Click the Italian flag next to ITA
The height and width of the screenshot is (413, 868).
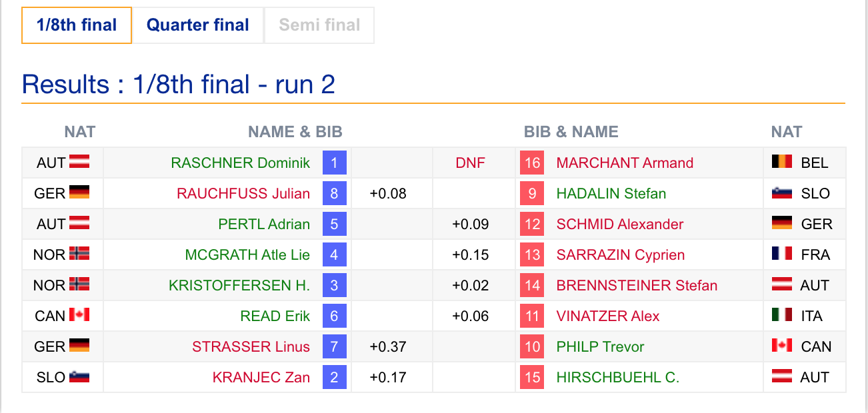tap(781, 315)
